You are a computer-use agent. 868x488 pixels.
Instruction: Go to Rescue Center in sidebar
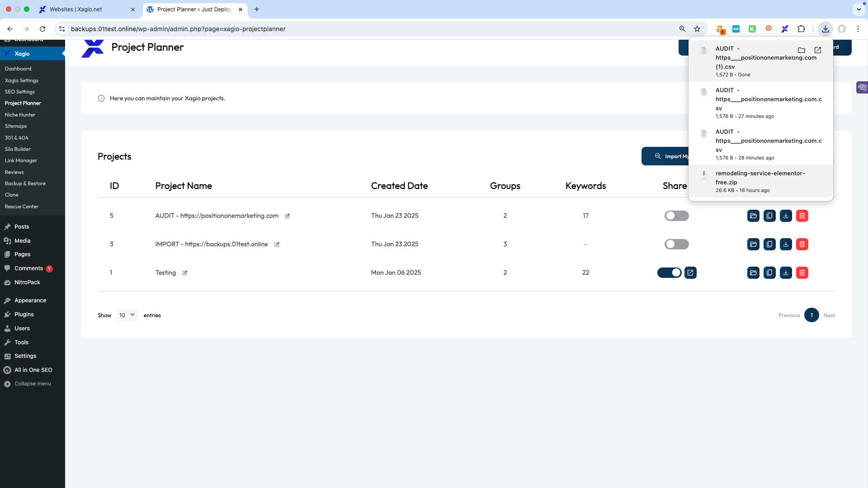(21, 206)
